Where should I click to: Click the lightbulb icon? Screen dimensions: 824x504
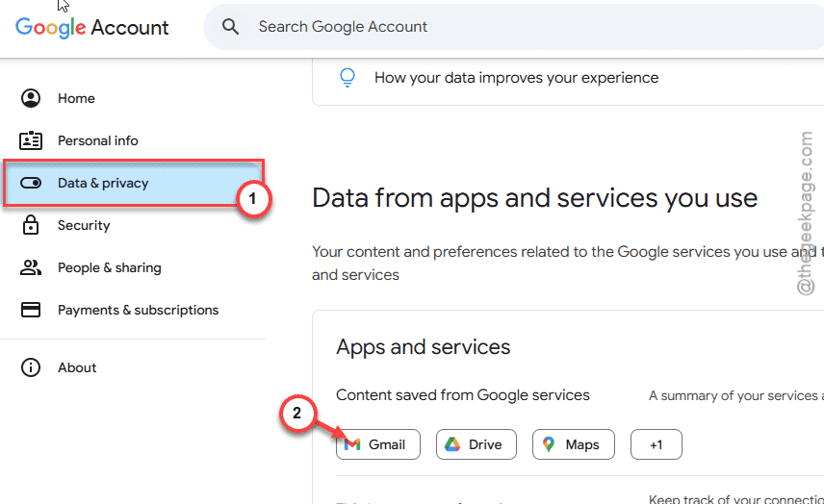tap(348, 78)
